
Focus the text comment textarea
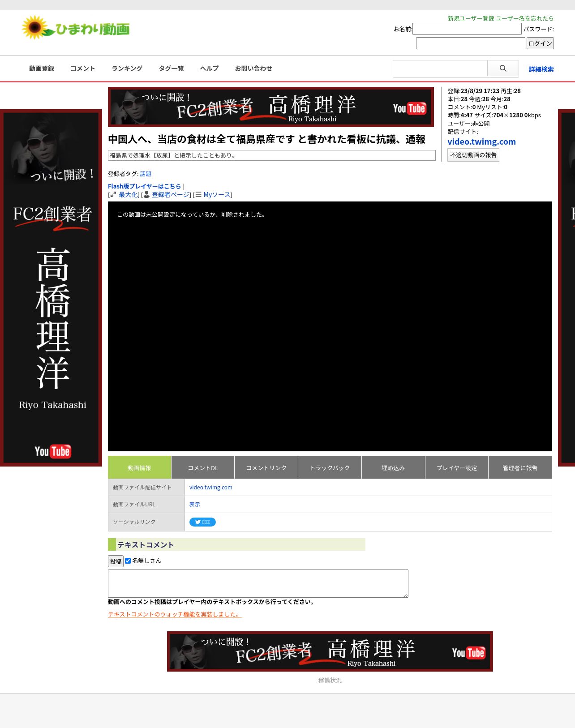(x=258, y=583)
